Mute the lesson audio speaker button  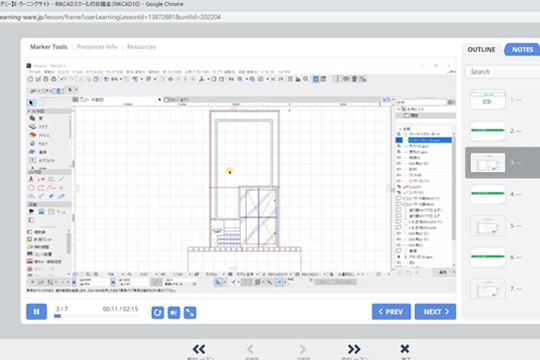(174, 312)
